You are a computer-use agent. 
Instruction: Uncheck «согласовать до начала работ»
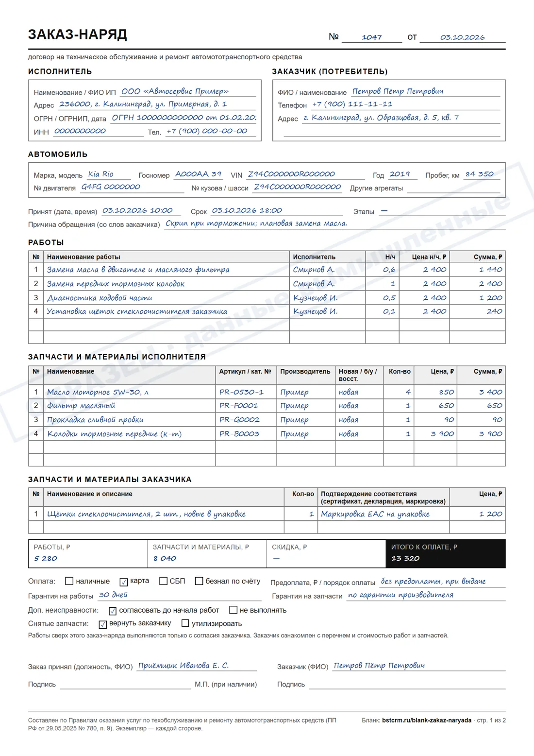pos(113,611)
